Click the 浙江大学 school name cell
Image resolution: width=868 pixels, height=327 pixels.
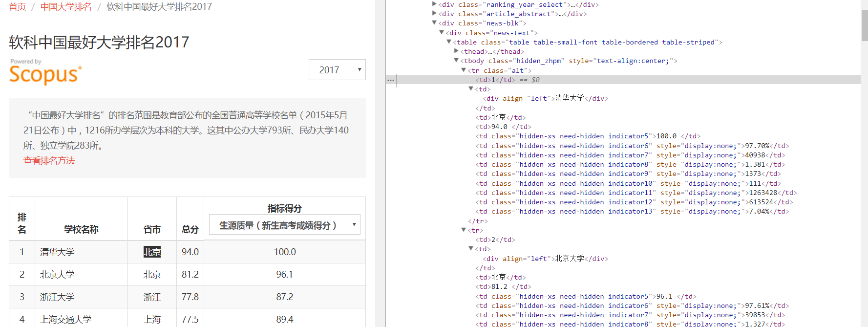(81, 297)
